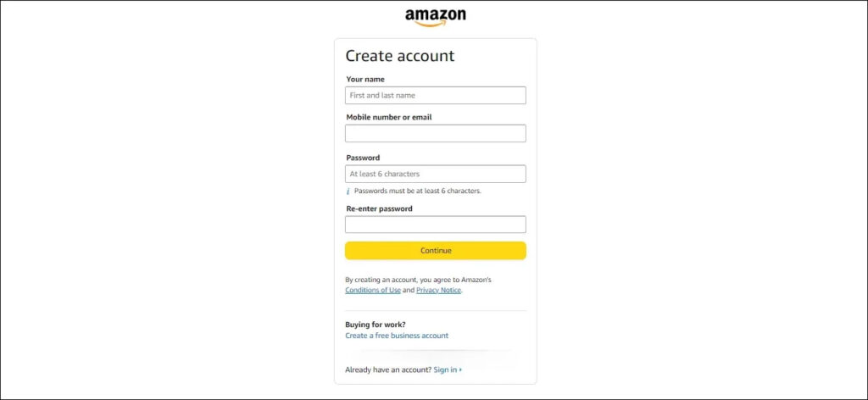Click the Already have an account? text
This screenshot has height=400, width=868.
tap(388, 369)
